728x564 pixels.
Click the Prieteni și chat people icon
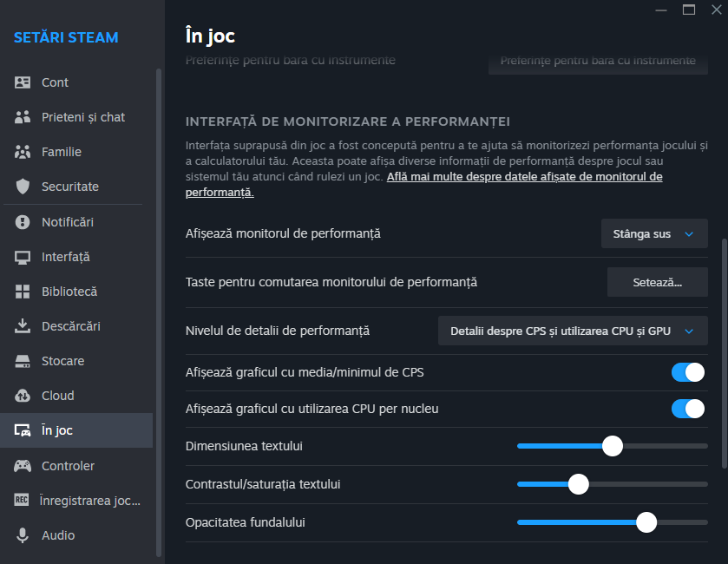(23, 117)
